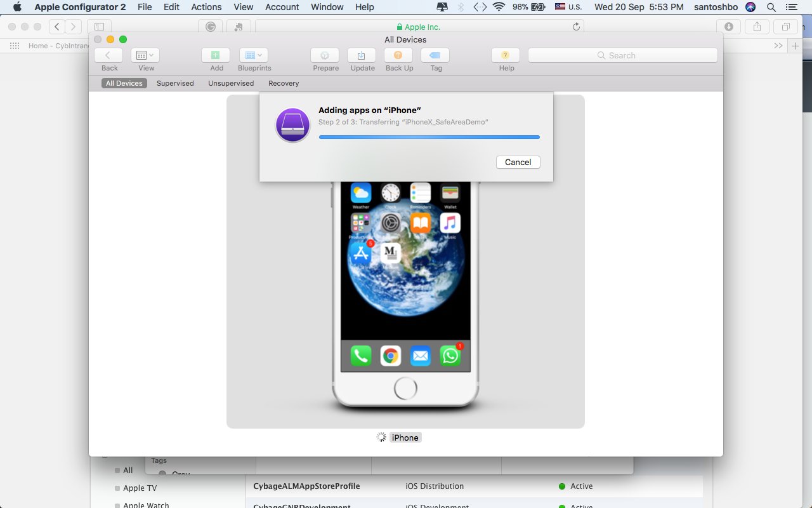The width and height of the screenshot is (812, 508).
Task: Open the Blueprints dropdown
Action: 254,55
